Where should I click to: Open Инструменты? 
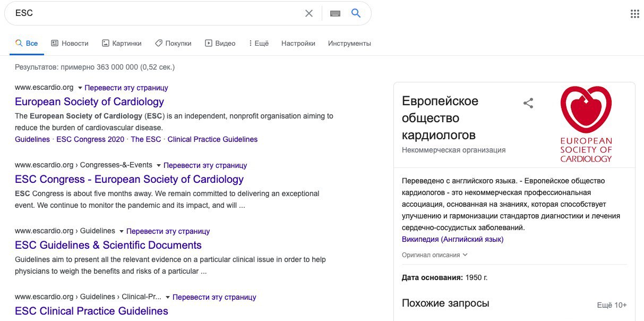[x=349, y=43]
